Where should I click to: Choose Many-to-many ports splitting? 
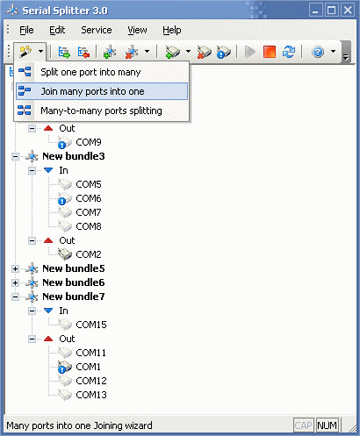[x=102, y=111]
